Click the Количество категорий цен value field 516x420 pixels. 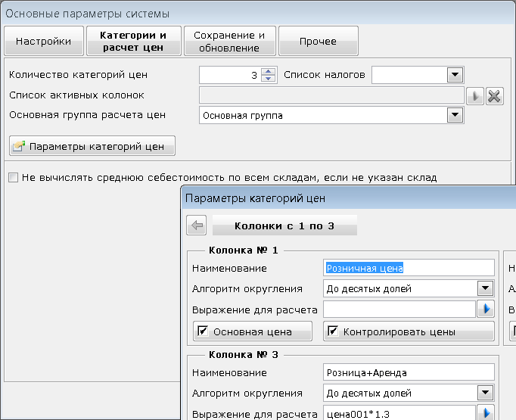coord(230,75)
